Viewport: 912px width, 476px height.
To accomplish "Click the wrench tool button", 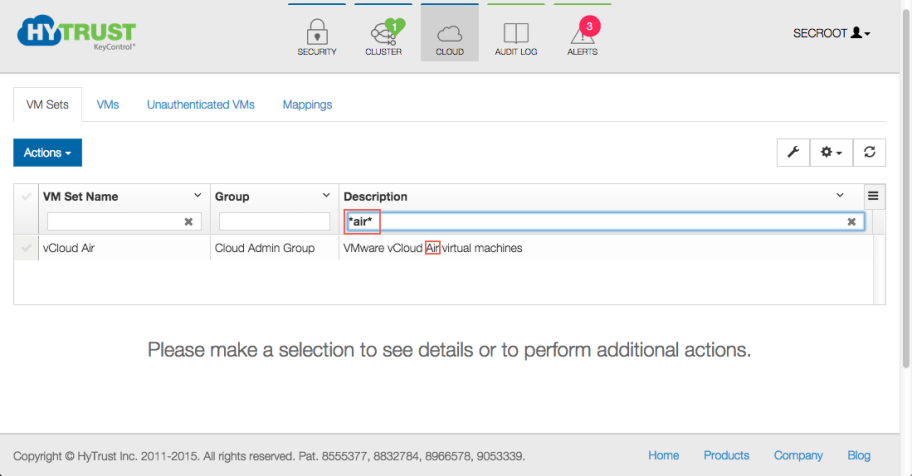I will click(793, 152).
